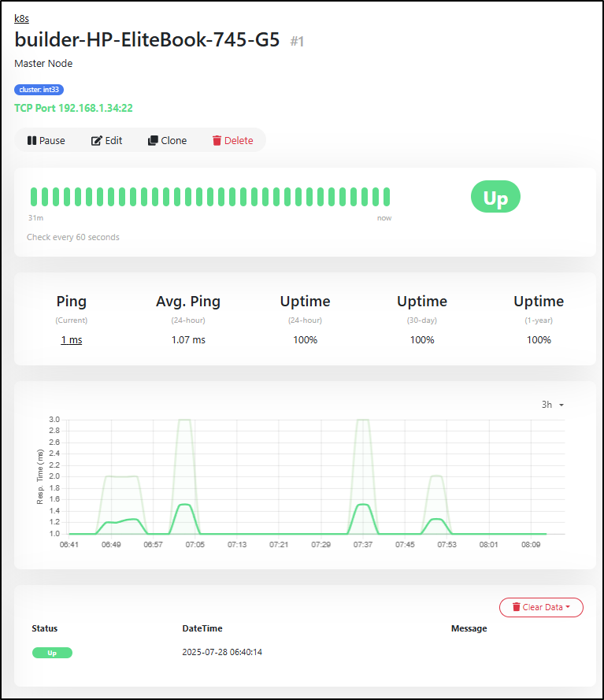The height and width of the screenshot is (700, 604).
Task: Click the 31m heartbeat bar label
Action: 35,218
